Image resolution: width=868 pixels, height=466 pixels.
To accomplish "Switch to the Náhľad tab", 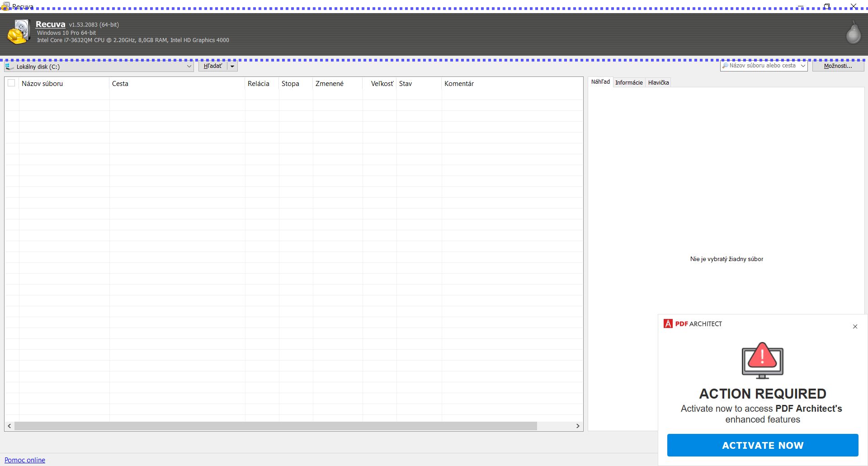I will pyautogui.click(x=600, y=82).
